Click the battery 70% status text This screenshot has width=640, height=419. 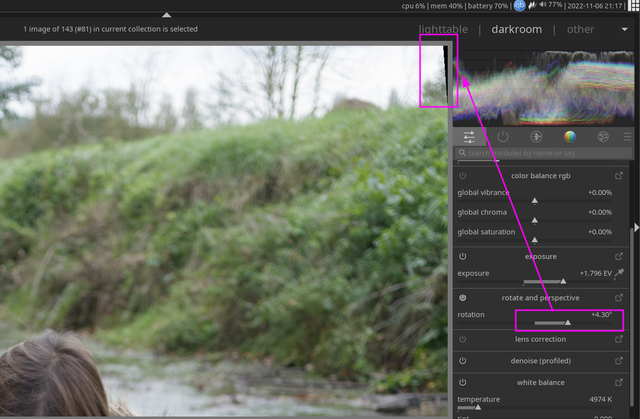click(488, 6)
